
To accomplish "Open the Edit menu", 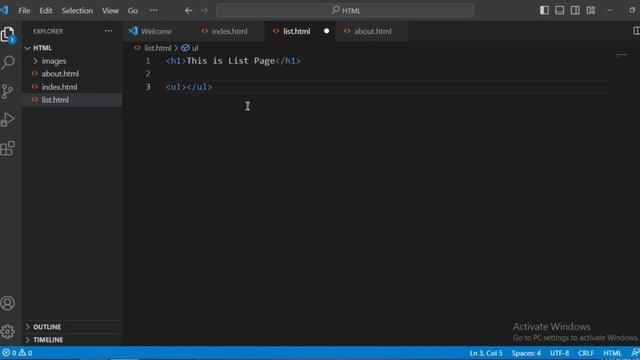I will (46, 11).
